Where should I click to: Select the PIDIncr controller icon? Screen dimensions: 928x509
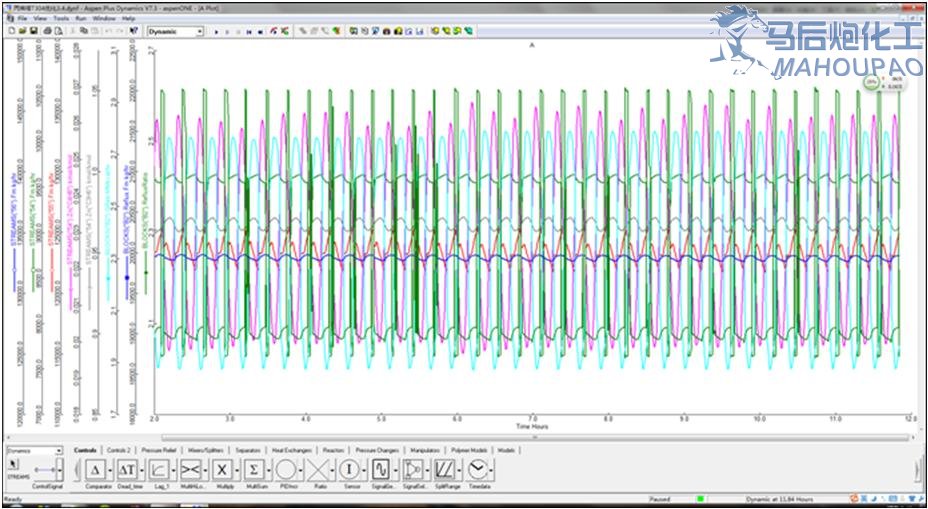[286, 469]
